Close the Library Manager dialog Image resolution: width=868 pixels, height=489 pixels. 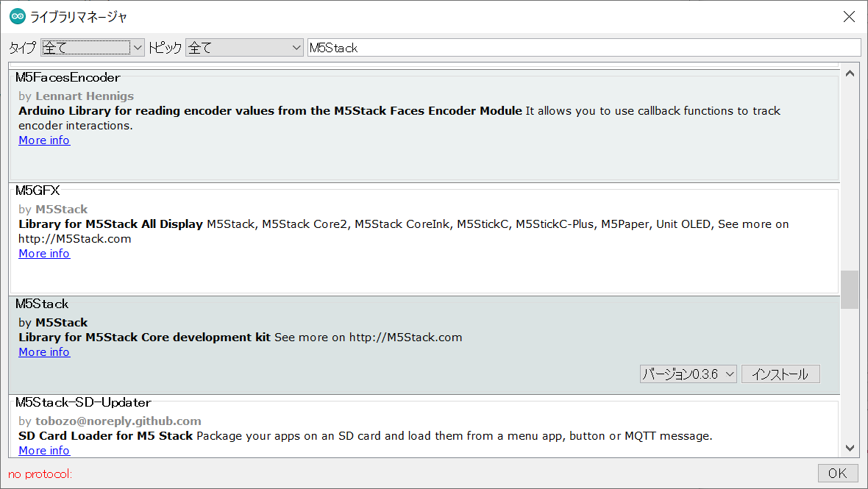[x=849, y=17]
